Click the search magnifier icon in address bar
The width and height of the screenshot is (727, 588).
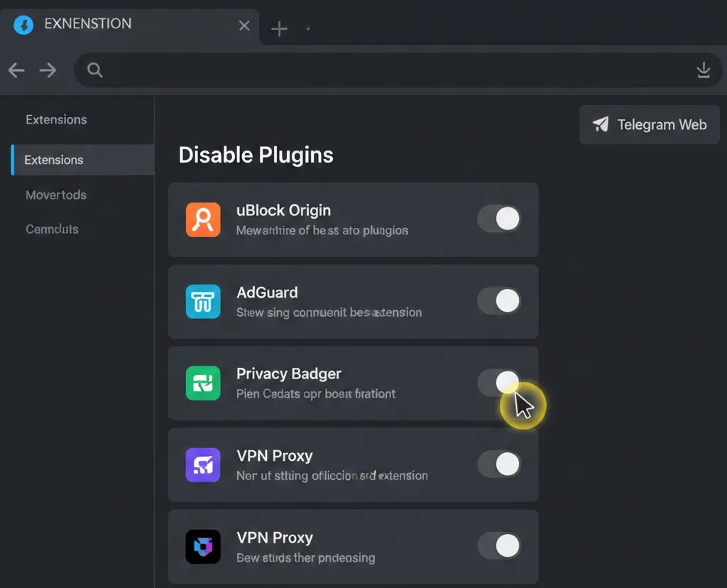tap(95, 70)
